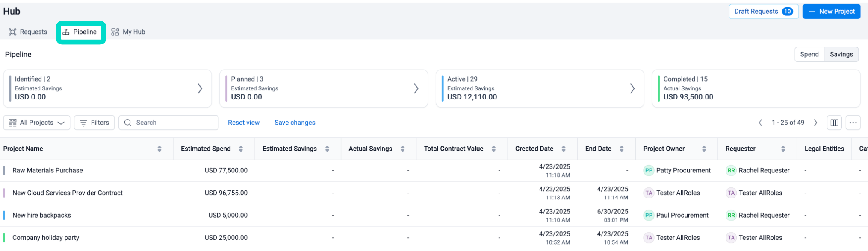Click green status bar on Company holiday party
The width and height of the screenshot is (868, 251).
coord(4,238)
